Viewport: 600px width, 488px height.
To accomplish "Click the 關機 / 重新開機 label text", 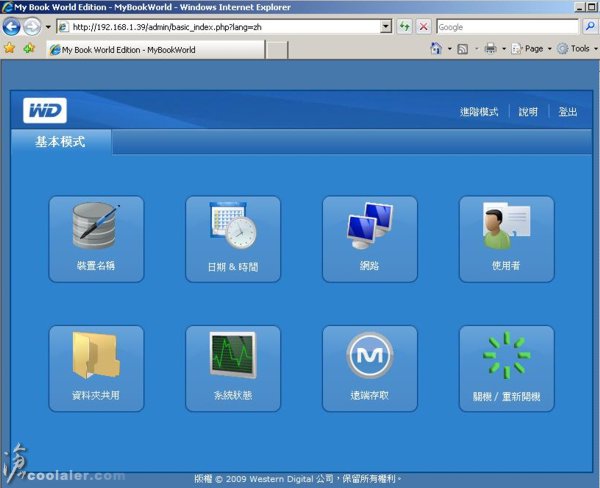I will tap(506, 397).
